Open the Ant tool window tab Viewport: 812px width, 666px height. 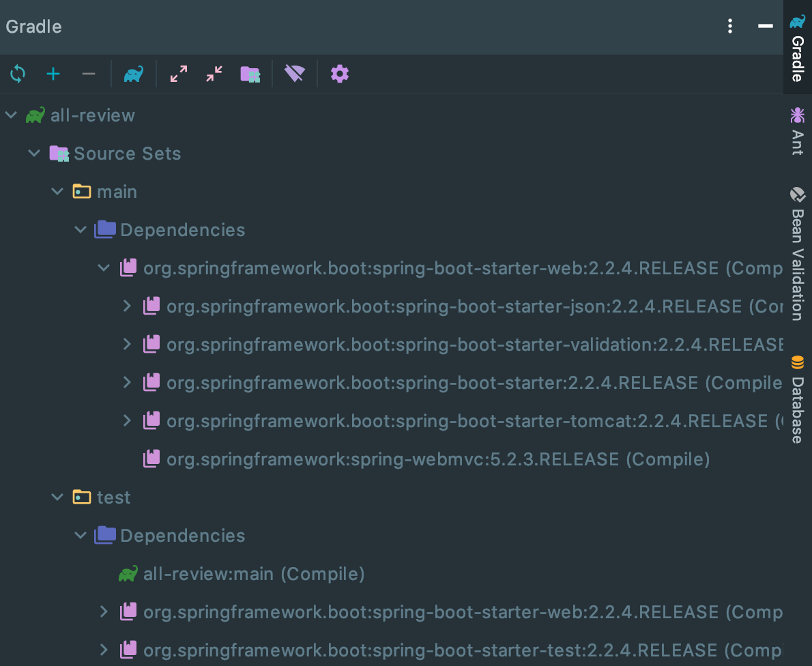798,130
